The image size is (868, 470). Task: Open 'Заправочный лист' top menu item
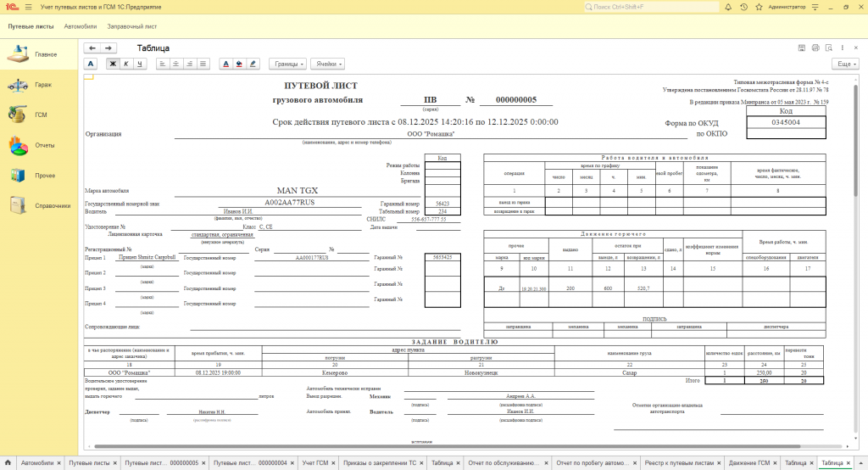(131, 26)
